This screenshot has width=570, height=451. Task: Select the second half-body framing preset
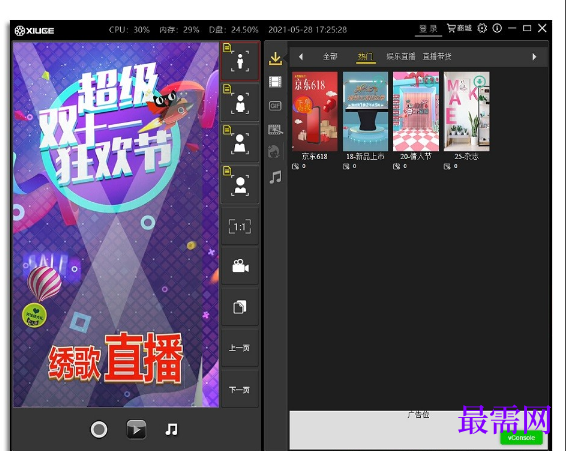pos(240,102)
